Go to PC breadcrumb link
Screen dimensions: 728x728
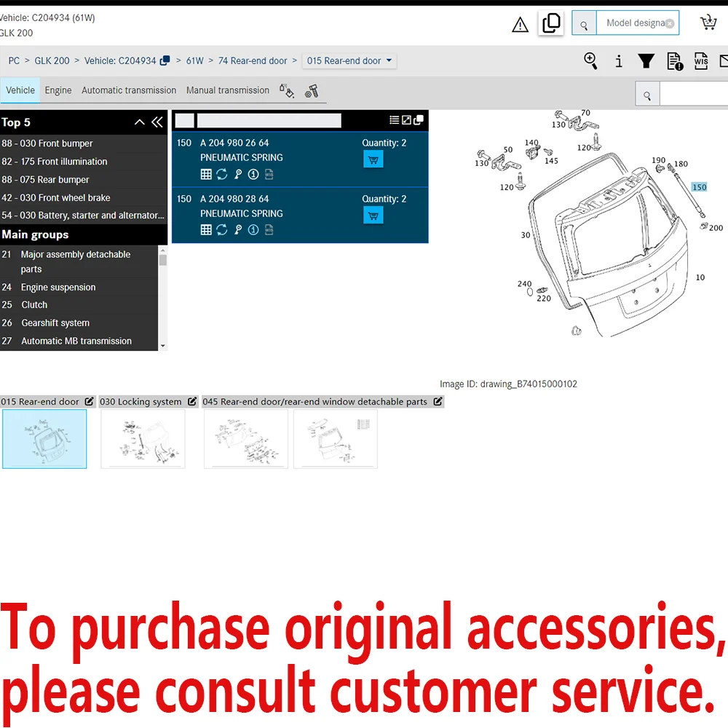point(14,61)
